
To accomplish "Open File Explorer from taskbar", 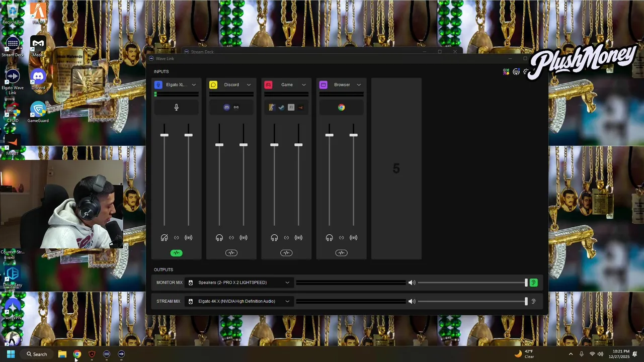I will [x=62, y=354].
